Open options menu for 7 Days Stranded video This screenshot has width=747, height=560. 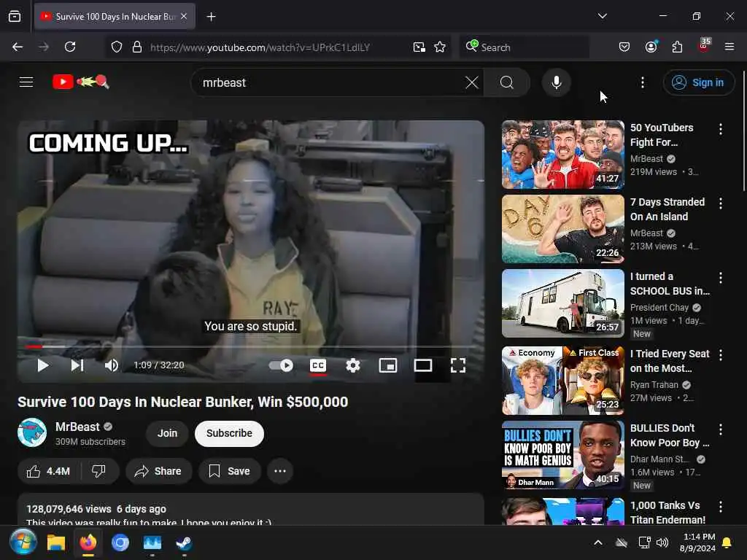(721, 203)
